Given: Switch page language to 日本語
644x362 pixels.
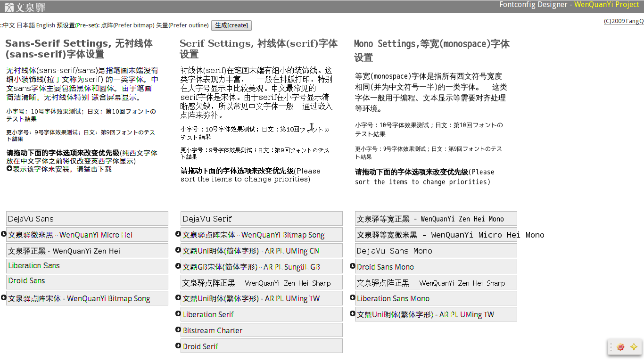Looking at the screenshot, I should click(x=26, y=25).
